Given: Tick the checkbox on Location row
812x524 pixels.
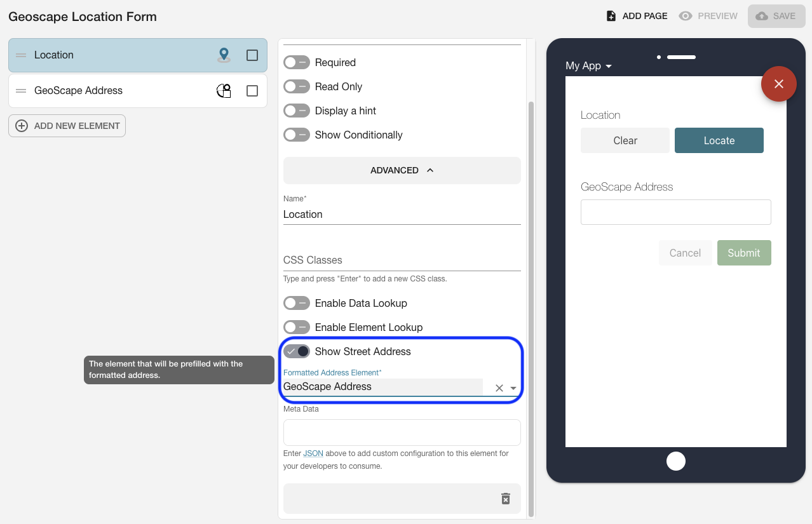Looking at the screenshot, I should click(x=252, y=55).
